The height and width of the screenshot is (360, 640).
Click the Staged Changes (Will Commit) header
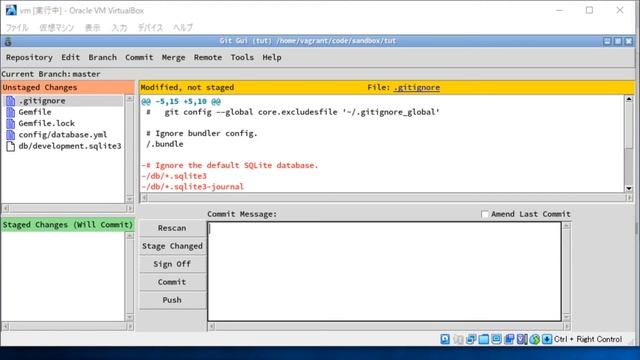tap(68, 225)
